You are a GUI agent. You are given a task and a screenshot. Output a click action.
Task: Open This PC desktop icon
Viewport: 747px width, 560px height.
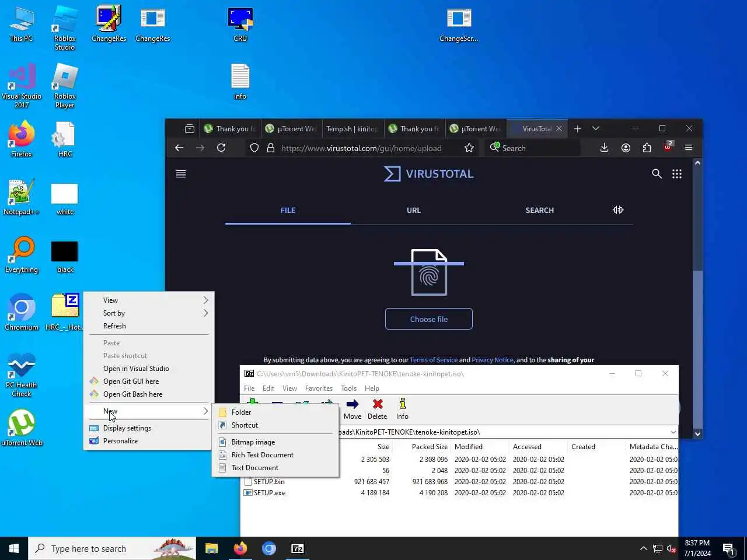click(x=22, y=23)
